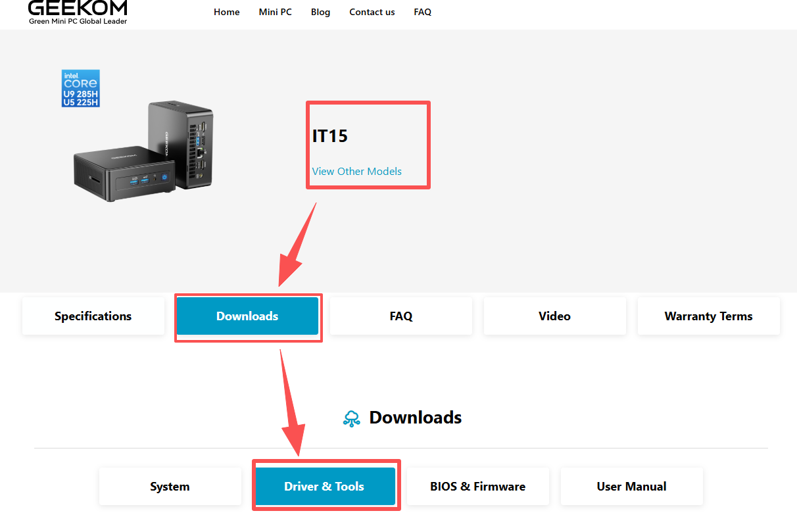Click the View Other Models link

click(356, 171)
